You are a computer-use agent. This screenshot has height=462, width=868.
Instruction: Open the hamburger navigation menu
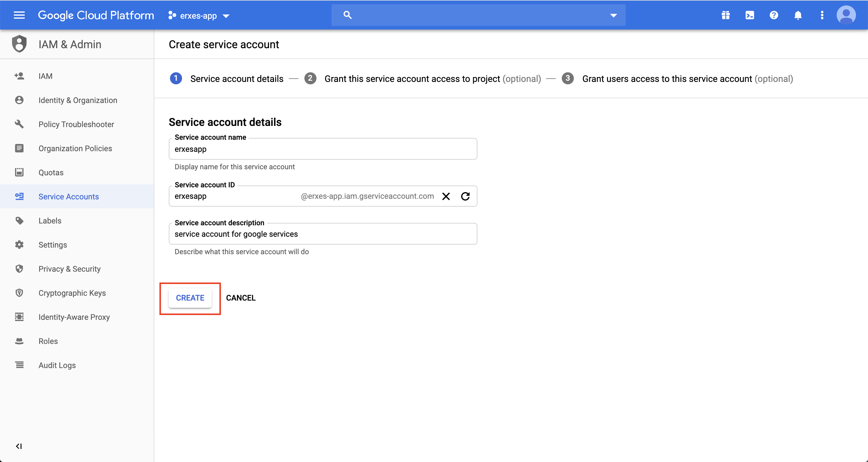tap(19, 15)
